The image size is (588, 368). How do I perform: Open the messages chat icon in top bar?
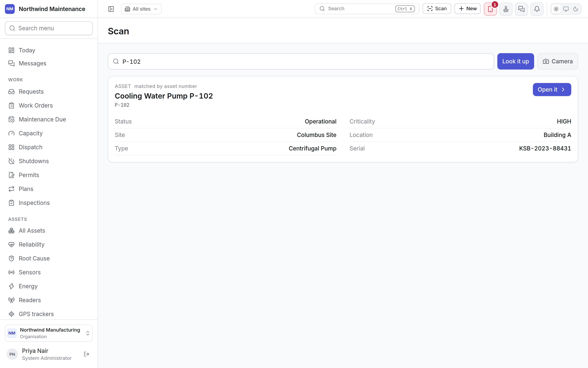click(x=521, y=9)
